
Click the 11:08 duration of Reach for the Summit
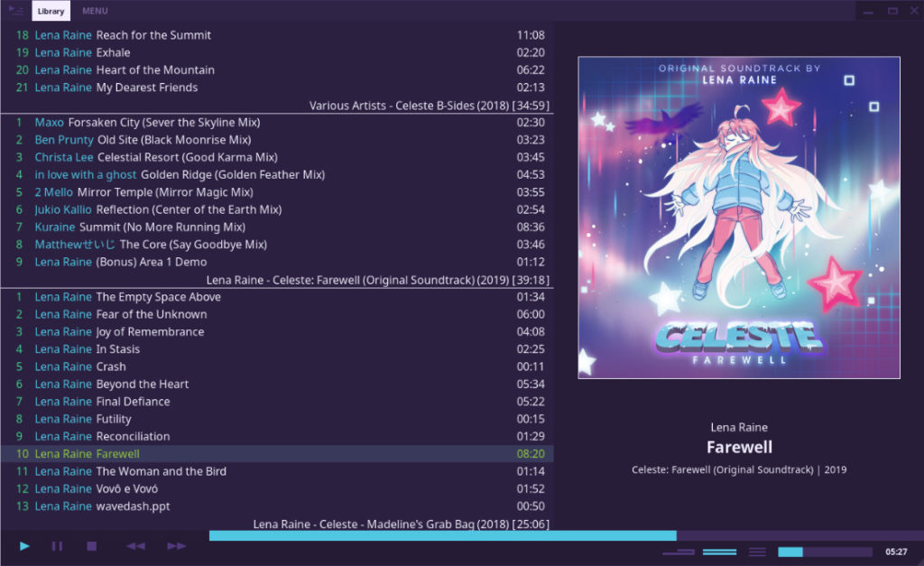click(x=531, y=35)
